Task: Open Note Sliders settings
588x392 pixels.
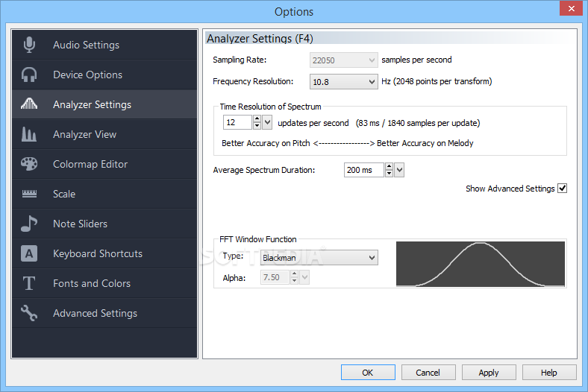Action: [104, 224]
